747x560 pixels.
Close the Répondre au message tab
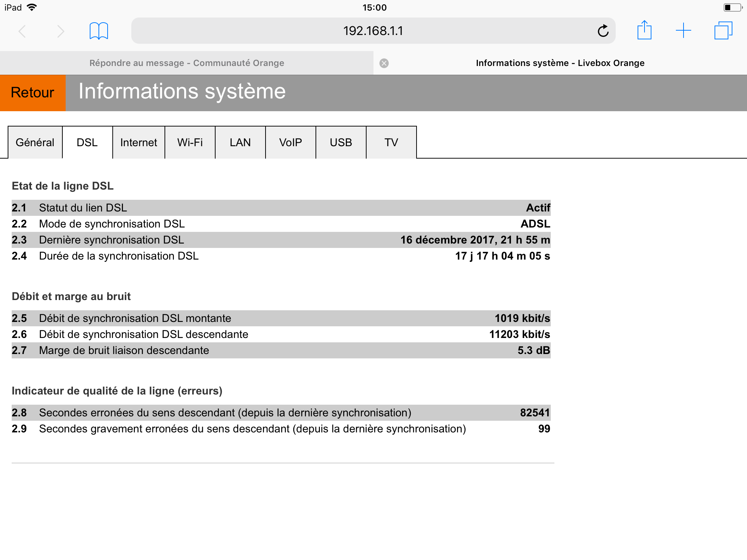click(384, 63)
